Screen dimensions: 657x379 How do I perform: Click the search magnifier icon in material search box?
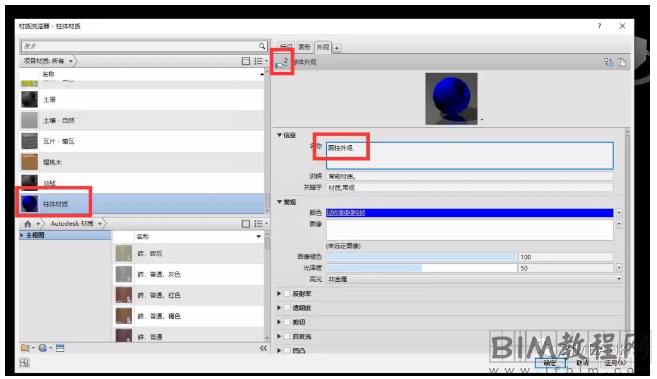pyautogui.click(x=262, y=46)
